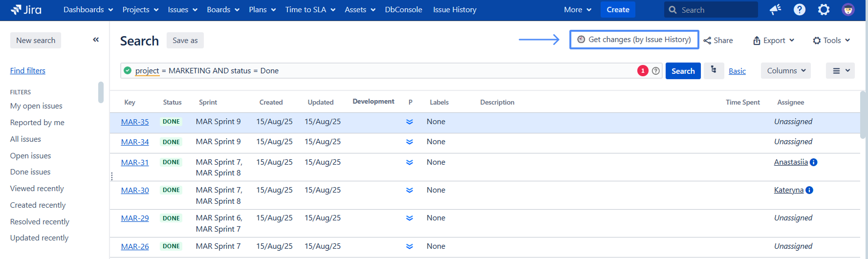Open the view layout switcher dropdown
Viewport: 868px width, 259px height.
tap(840, 71)
